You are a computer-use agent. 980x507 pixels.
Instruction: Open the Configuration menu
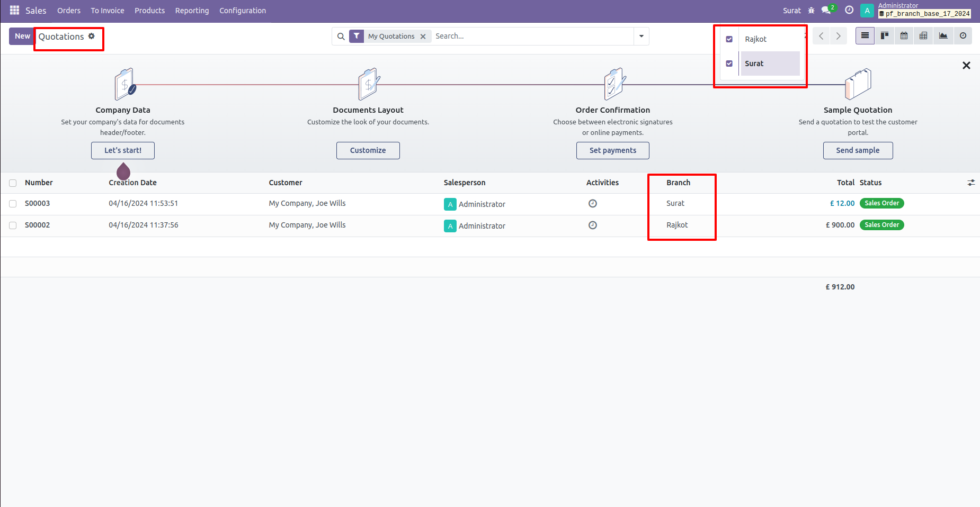coord(242,10)
